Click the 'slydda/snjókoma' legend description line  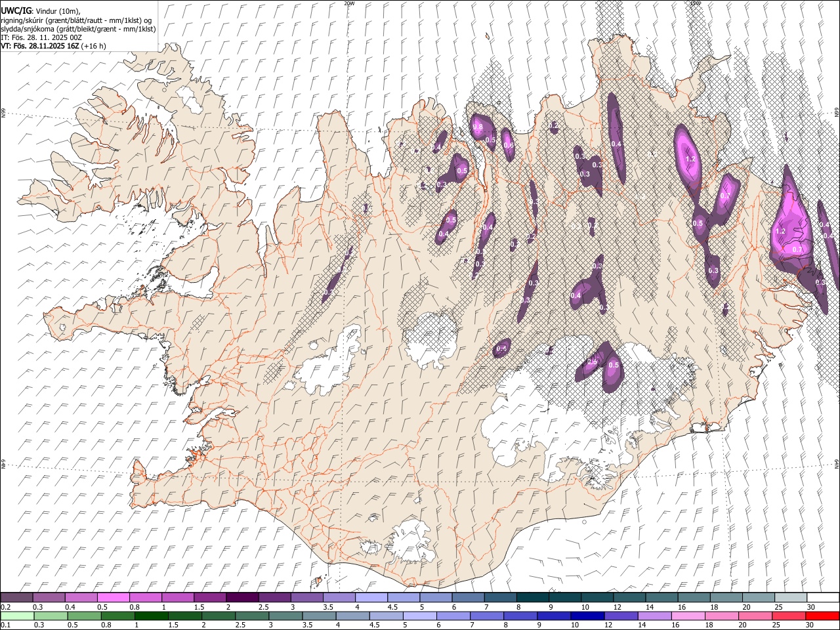point(78,29)
